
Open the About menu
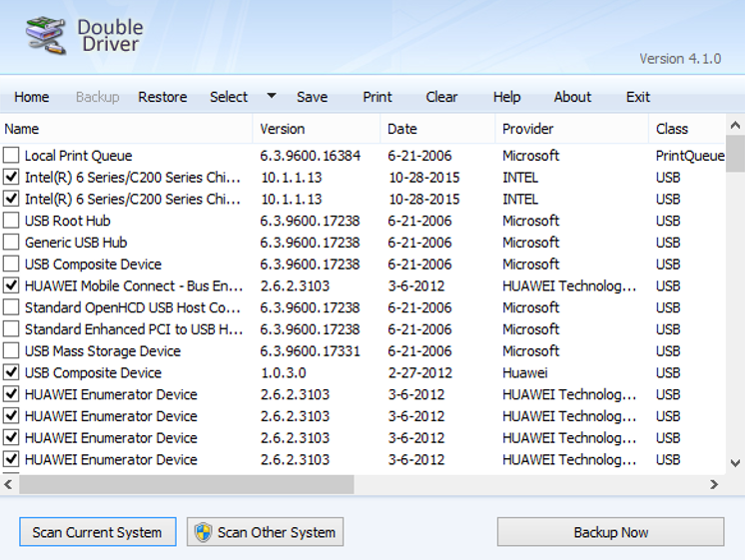pos(572,97)
